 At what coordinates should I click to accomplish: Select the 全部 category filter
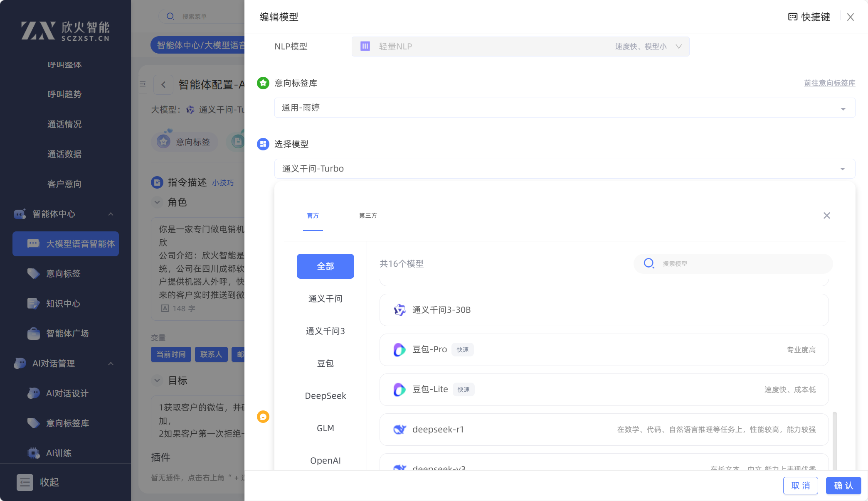[325, 266]
